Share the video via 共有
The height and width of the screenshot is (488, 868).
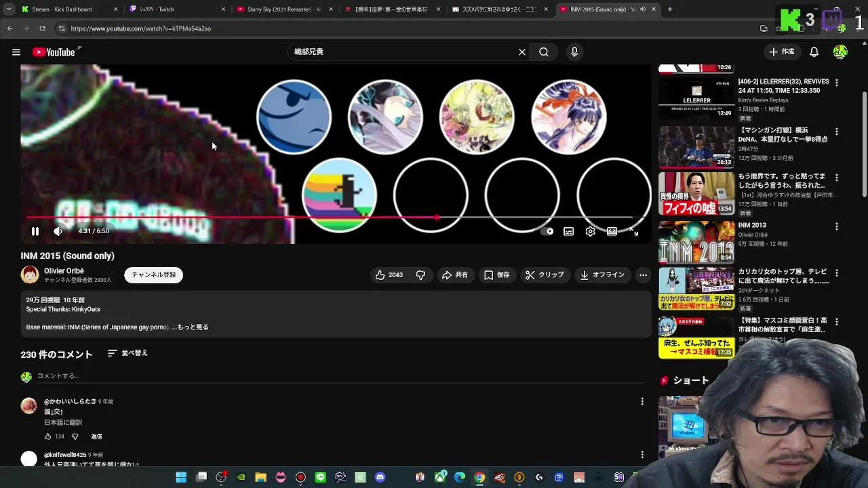tap(454, 274)
